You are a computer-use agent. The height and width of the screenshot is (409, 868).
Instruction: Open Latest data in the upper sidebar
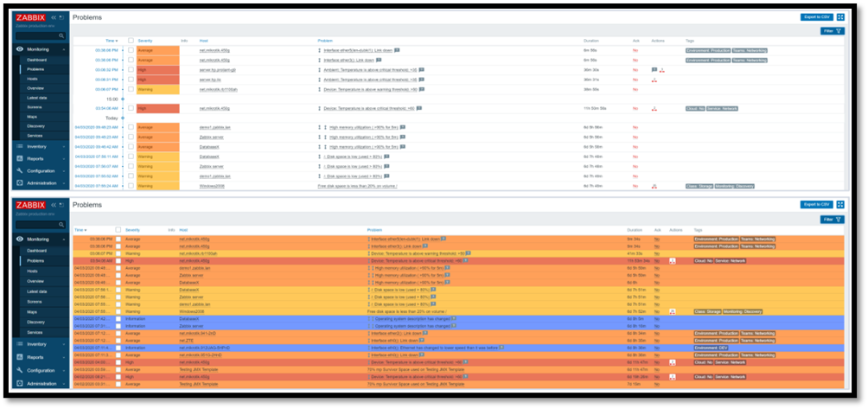(x=36, y=97)
